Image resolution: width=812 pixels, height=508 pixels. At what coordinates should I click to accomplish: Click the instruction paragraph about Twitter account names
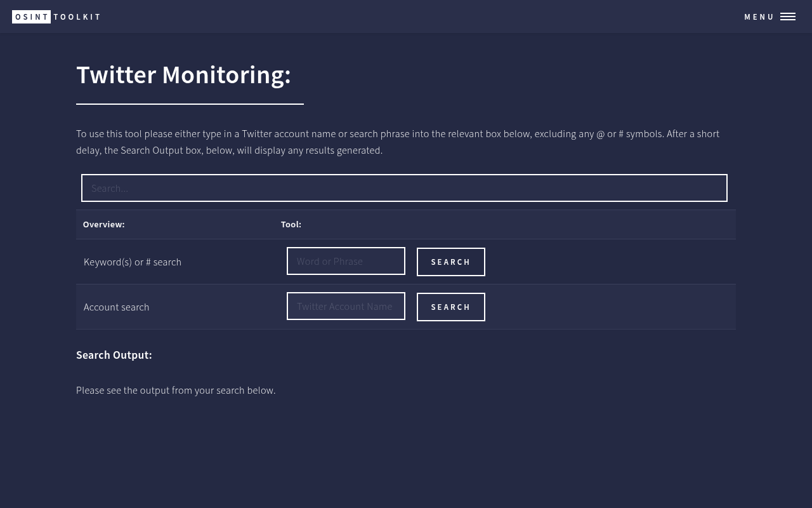tap(398, 142)
